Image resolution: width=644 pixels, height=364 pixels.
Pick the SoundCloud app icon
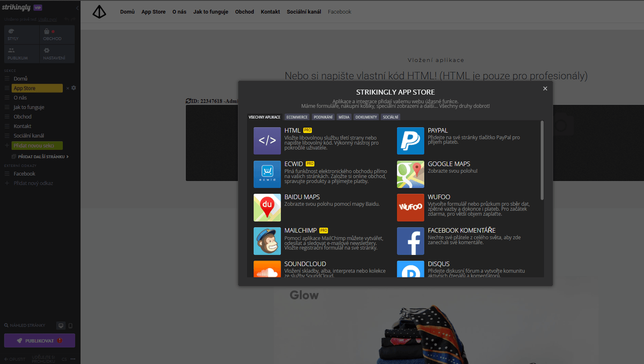[267, 269]
